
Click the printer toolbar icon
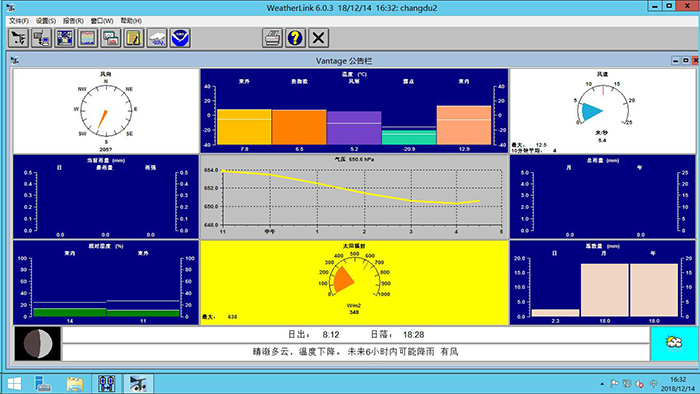click(x=272, y=38)
